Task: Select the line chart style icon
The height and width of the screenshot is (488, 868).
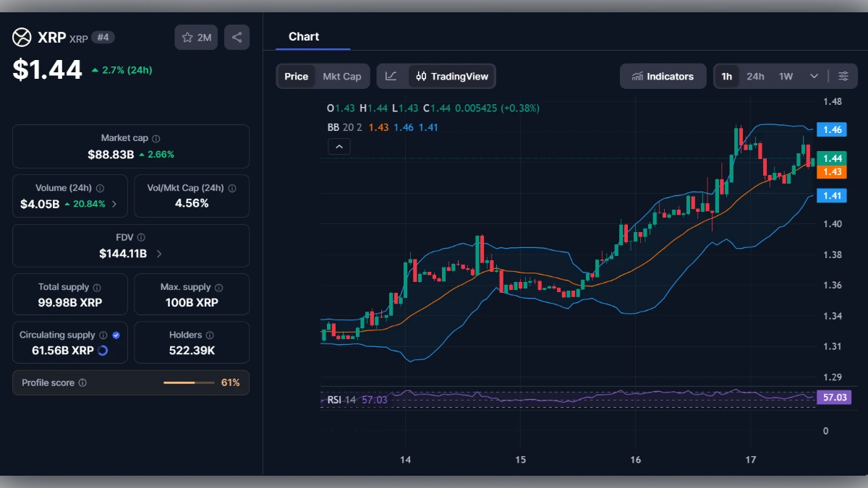Action: [x=391, y=76]
